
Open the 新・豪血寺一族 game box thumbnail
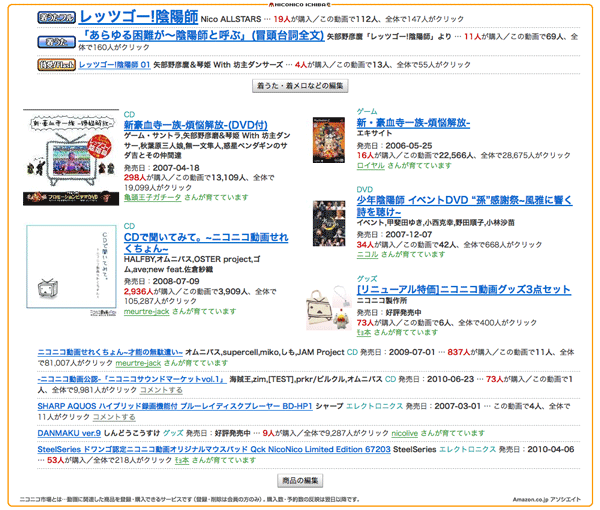click(x=329, y=140)
